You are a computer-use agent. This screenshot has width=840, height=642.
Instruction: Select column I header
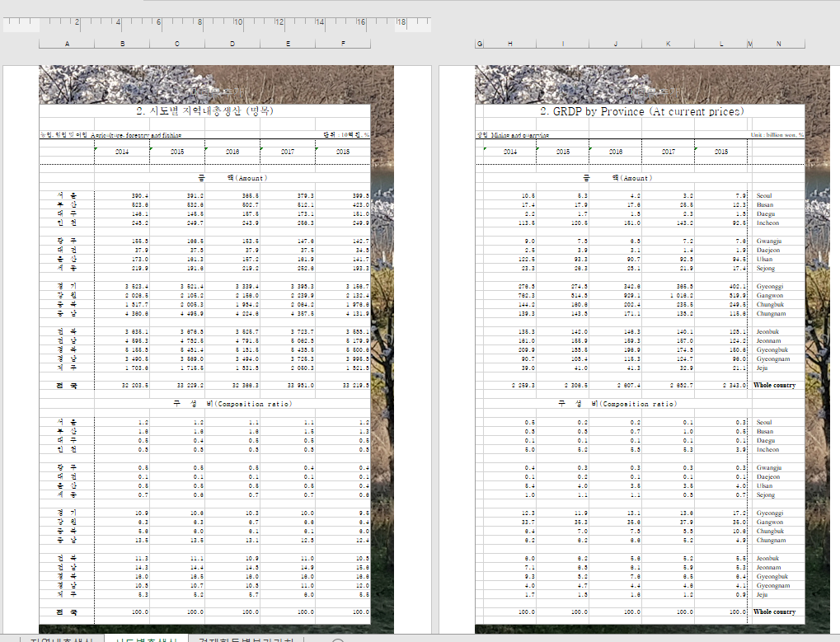pyautogui.click(x=562, y=44)
